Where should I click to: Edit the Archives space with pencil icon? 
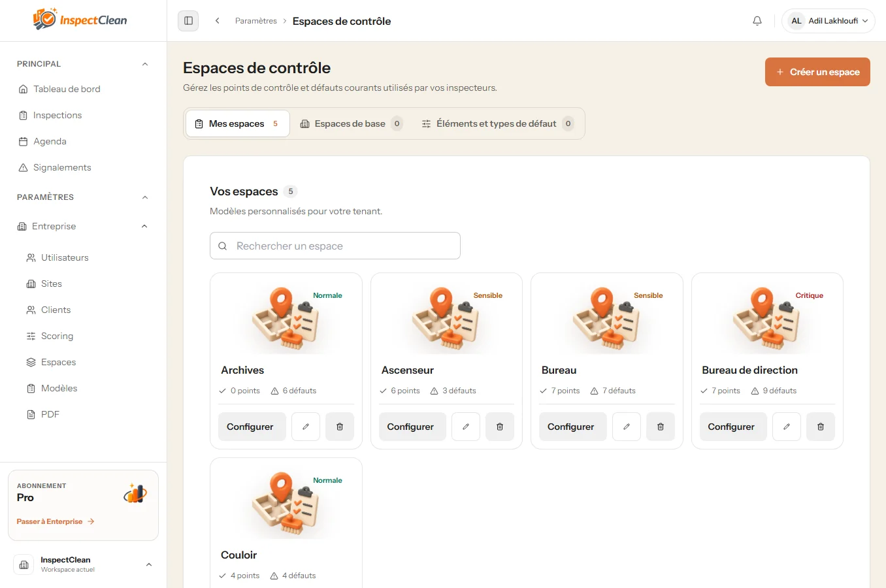306,427
